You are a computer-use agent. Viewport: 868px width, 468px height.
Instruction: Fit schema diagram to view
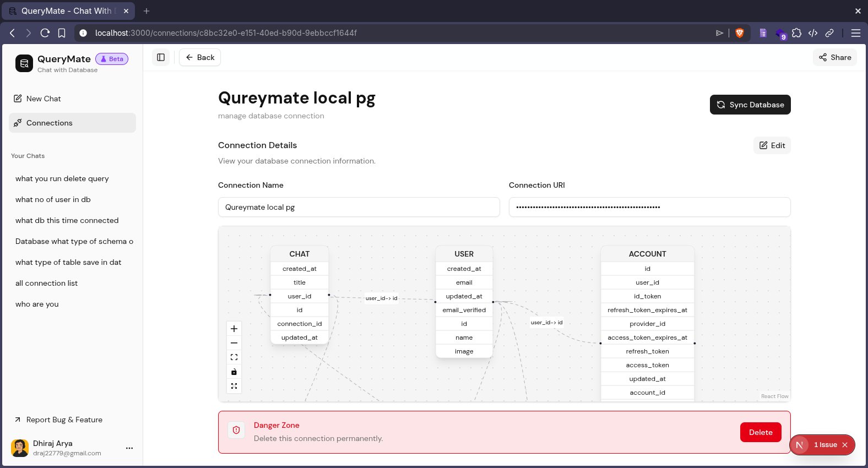[234, 357]
